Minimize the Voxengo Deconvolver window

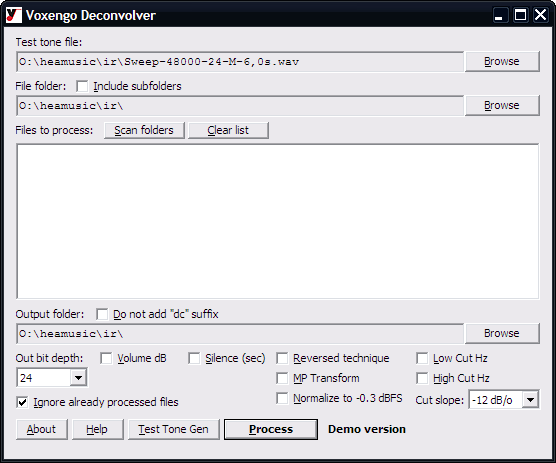click(x=500, y=15)
